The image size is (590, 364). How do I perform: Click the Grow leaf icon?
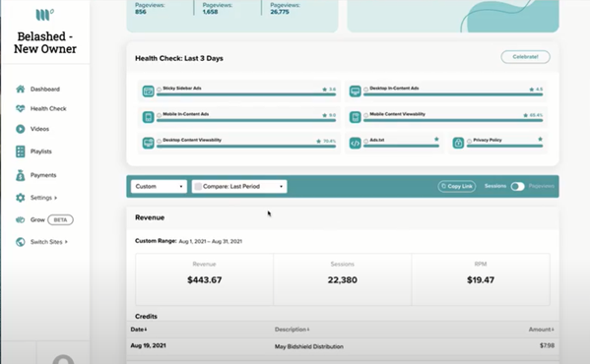(x=21, y=219)
